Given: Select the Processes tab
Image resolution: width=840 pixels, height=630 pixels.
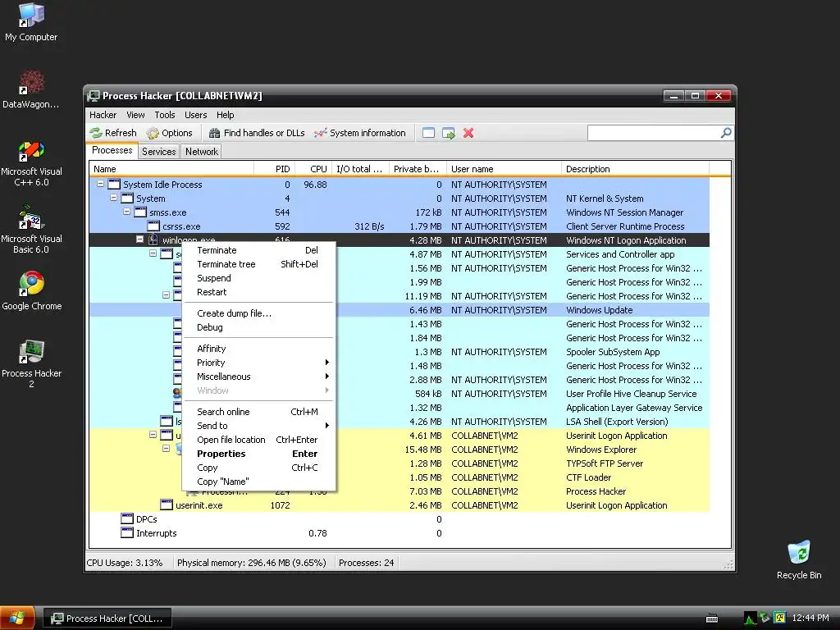Looking at the screenshot, I should (112, 151).
